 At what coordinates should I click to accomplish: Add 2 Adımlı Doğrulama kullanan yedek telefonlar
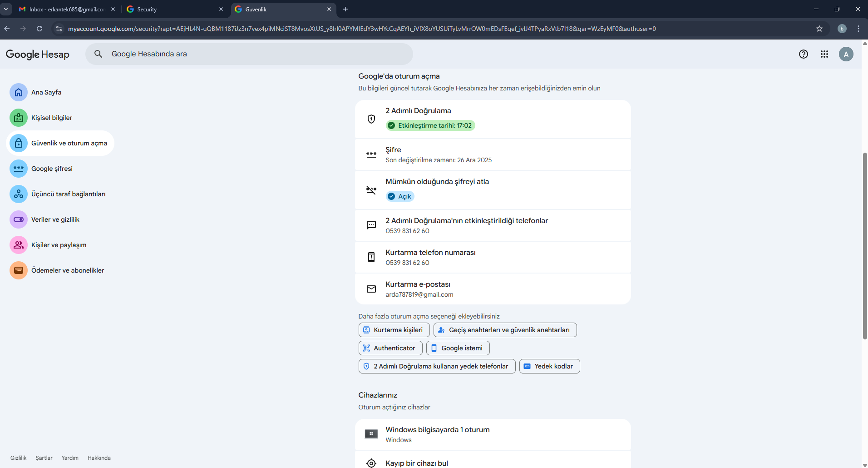pos(437,366)
